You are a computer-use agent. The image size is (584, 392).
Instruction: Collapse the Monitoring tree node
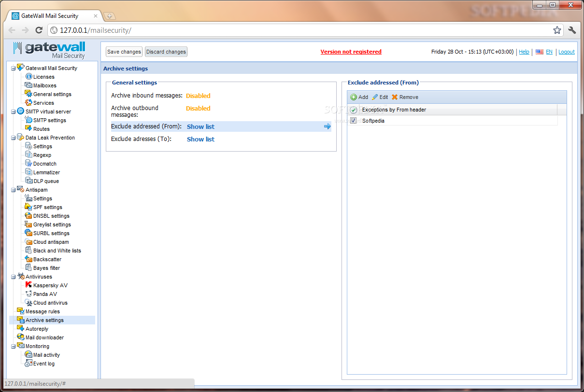pyautogui.click(x=14, y=346)
